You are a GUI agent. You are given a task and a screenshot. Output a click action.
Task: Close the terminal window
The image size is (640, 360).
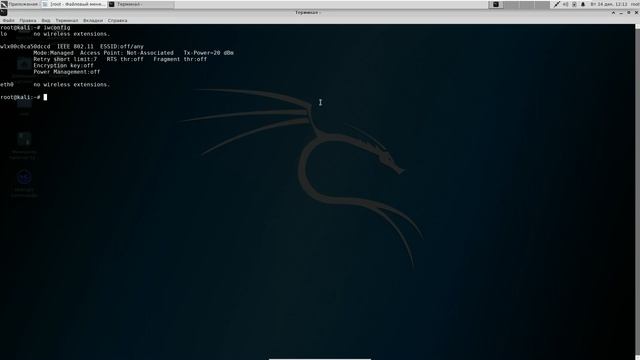[636, 13]
